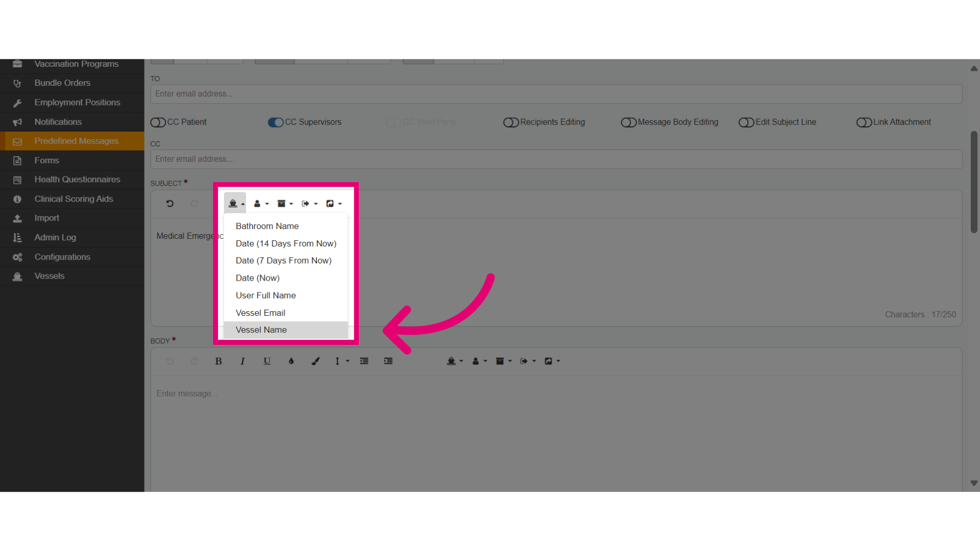Screen dimensions: 980x551
Task: Click the Notifications megaphone icon
Action: tap(17, 122)
